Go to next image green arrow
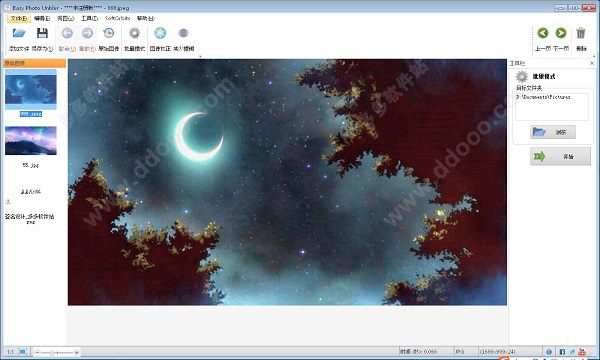Viewport: 600px width, 360px height. [x=561, y=33]
